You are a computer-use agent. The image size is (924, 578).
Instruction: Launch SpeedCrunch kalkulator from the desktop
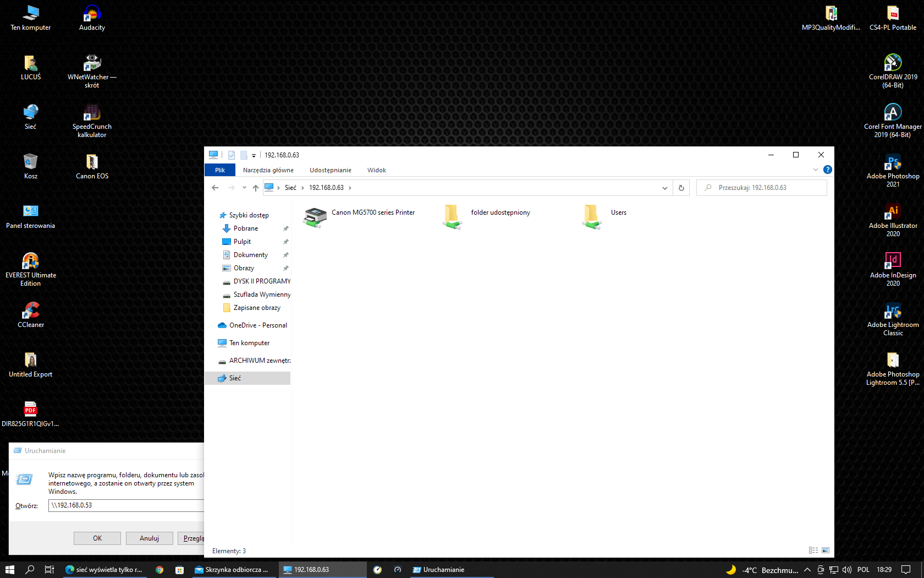click(92, 121)
